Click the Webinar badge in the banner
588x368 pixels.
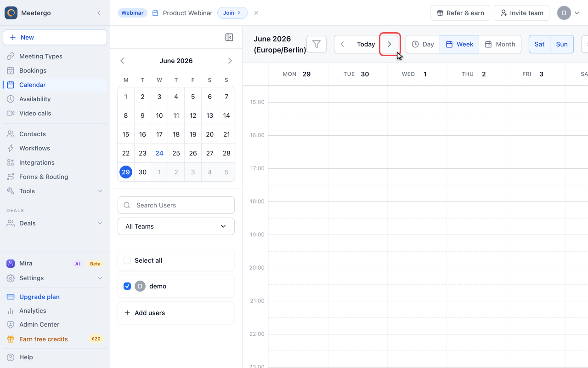click(132, 13)
